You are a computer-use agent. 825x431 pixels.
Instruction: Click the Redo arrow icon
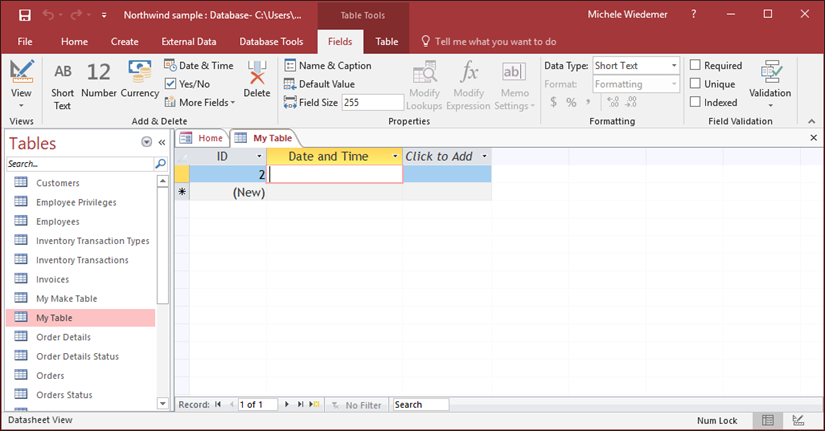[76, 15]
